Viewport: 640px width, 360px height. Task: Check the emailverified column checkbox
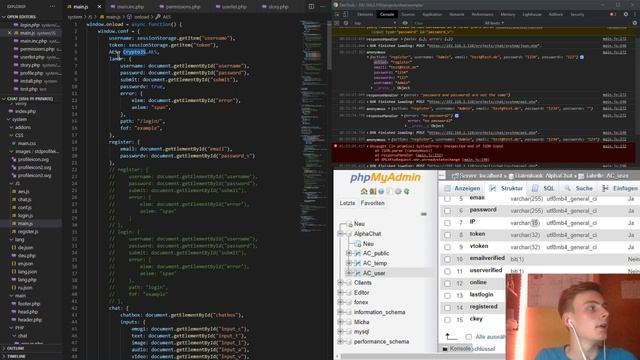pyautogui.click(x=447, y=259)
